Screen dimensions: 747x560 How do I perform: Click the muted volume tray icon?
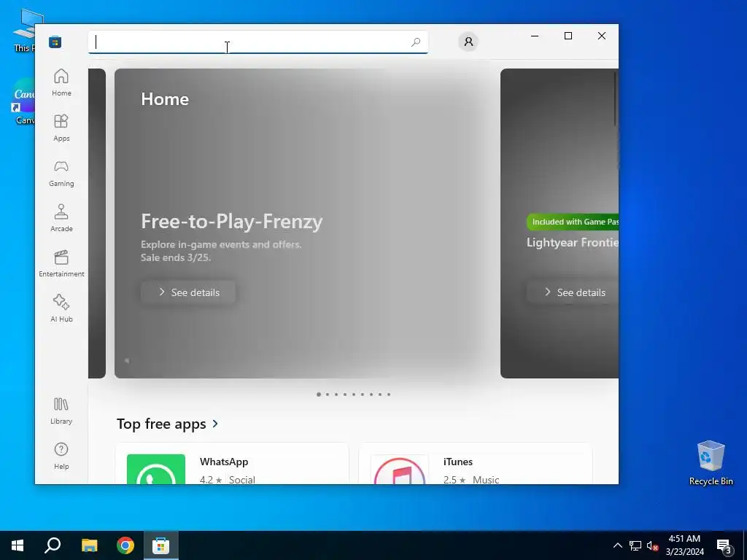652,545
